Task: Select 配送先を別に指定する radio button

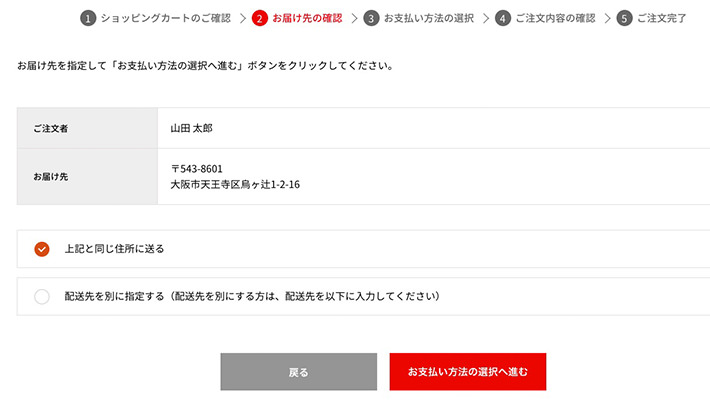Action: [x=42, y=296]
